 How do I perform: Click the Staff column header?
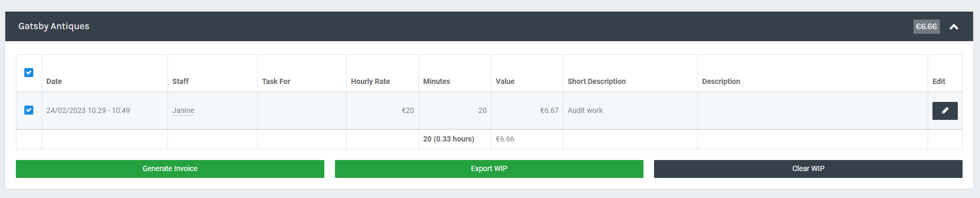click(x=180, y=81)
